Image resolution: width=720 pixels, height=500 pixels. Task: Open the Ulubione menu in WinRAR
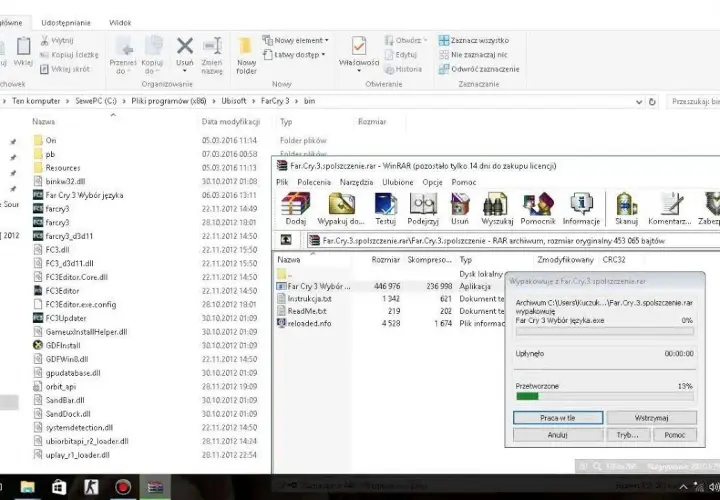(x=398, y=182)
